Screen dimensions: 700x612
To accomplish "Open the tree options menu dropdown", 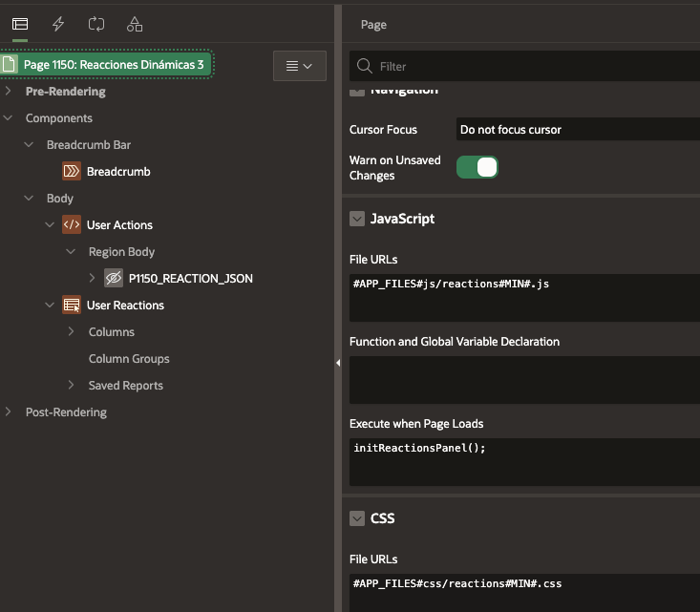I will coord(299,66).
